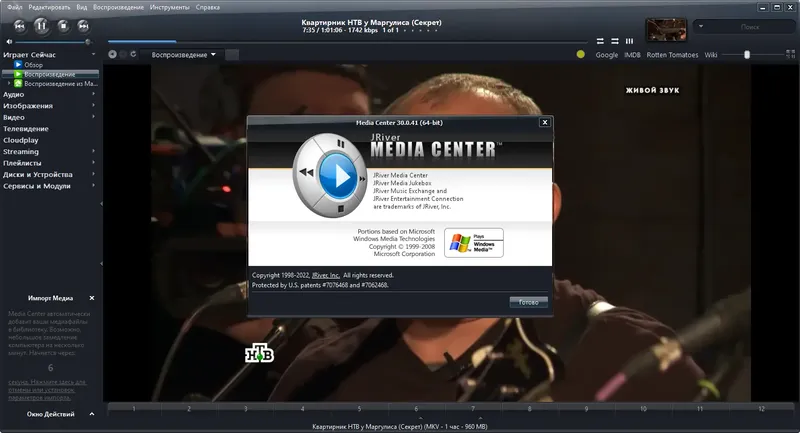The height and width of the screenshot is (433, 800).
Task: Toggle the shuffle mode icon
Action: (x=615, y=41)
